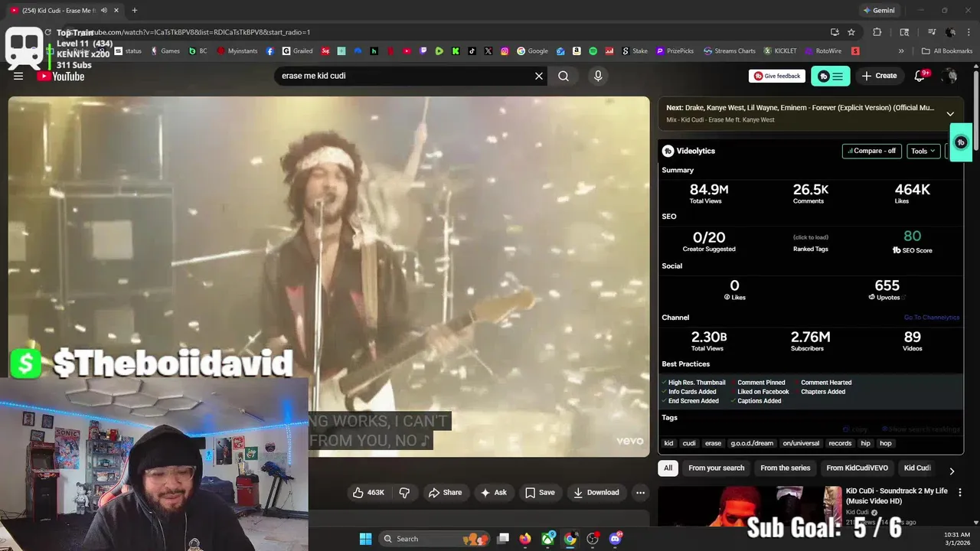980x551 pixels.
Task: Click the magnifier search button
Action: [563, 76]
